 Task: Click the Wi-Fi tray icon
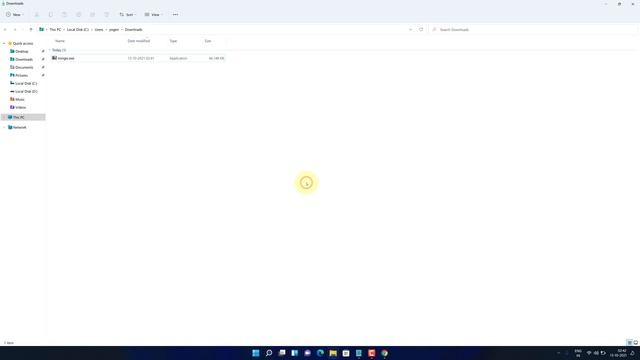click(589, 353)
